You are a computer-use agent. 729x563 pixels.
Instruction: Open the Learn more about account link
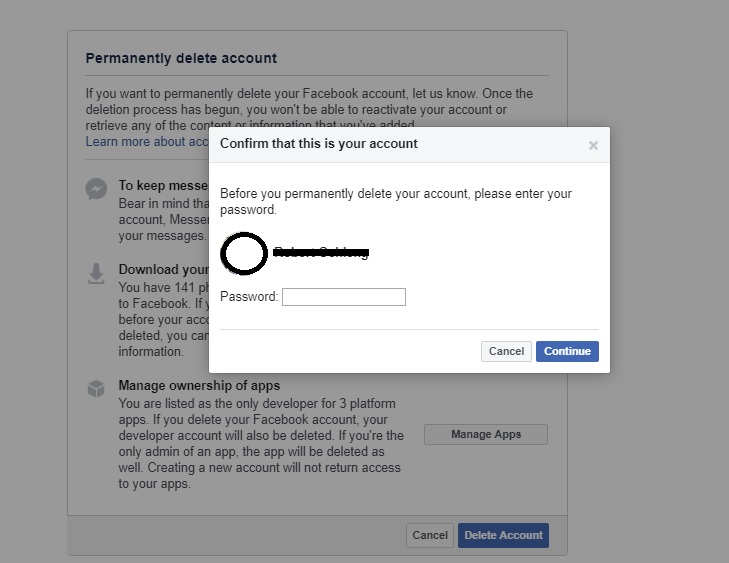146,142
